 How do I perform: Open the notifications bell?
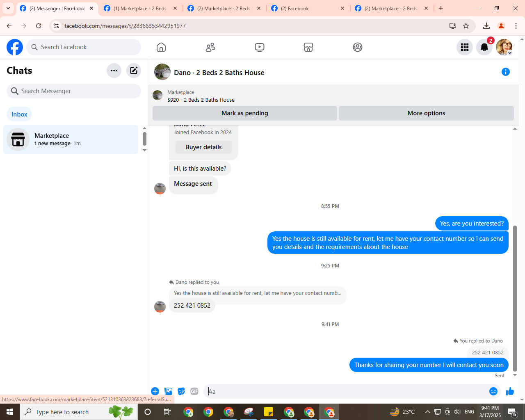point(484,47)
